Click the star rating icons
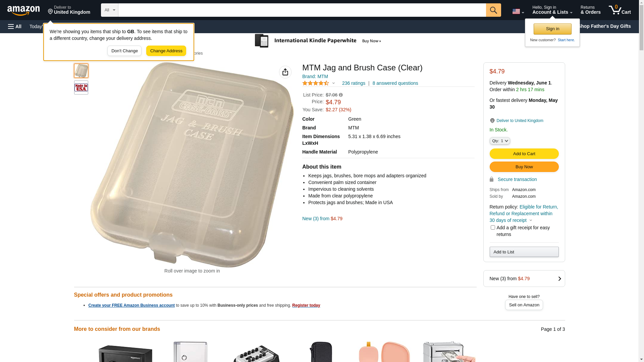 point(316,83)
